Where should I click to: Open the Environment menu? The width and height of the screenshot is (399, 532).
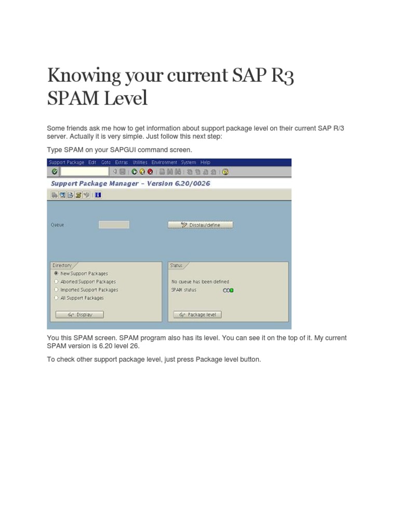click(164, 162)
